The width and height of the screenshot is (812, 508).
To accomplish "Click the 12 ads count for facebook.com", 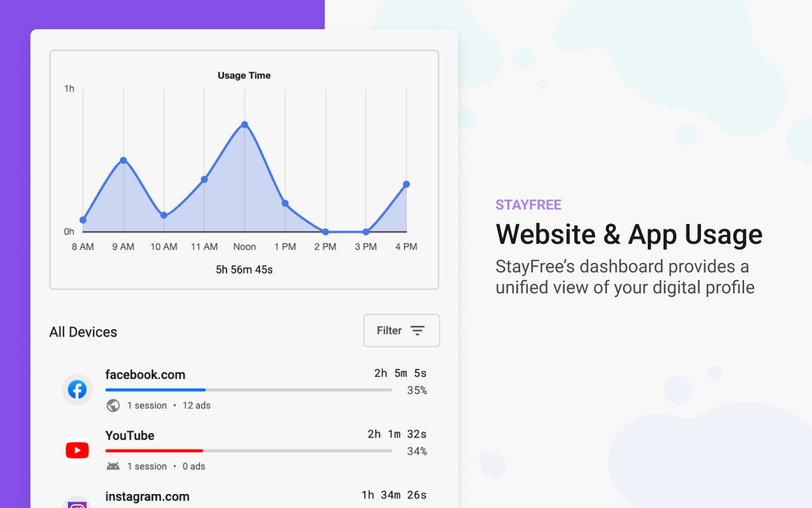I will click(x=196, y=405).
